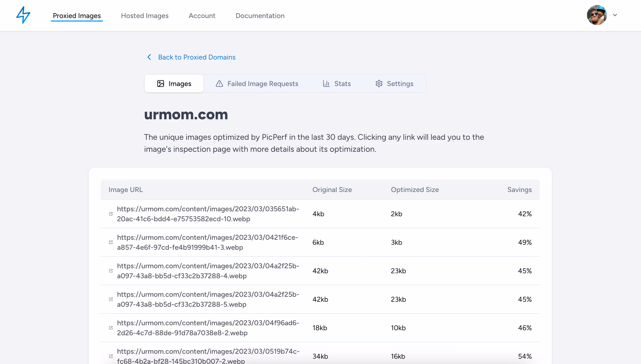641x364 pixels.
Task: Click Back to Proxied Domains link
Action: click(x=196, y=57)
